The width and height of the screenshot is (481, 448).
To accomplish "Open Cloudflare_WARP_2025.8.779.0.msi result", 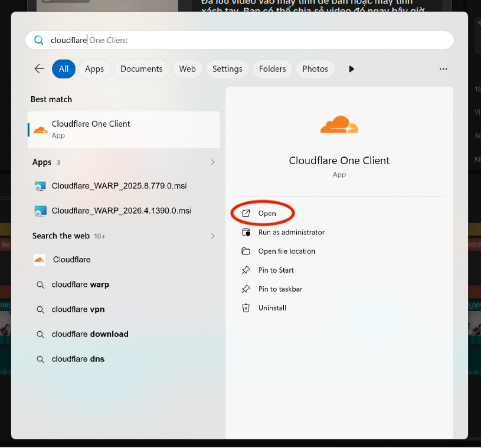I will (123, 186).
